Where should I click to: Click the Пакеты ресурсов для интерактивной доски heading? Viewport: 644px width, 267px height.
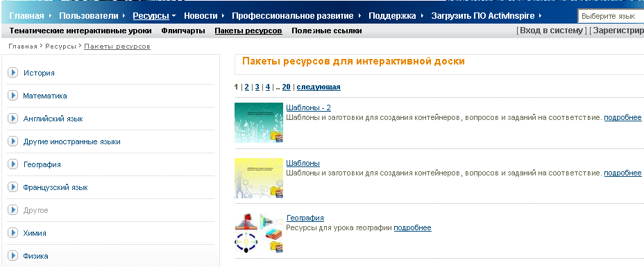tap(353, 62)
